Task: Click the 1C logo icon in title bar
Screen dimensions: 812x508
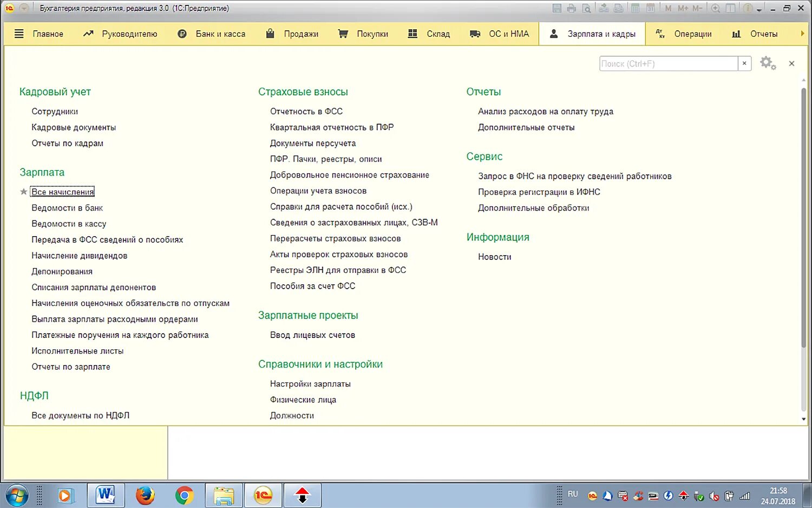Action: (9, 8)
